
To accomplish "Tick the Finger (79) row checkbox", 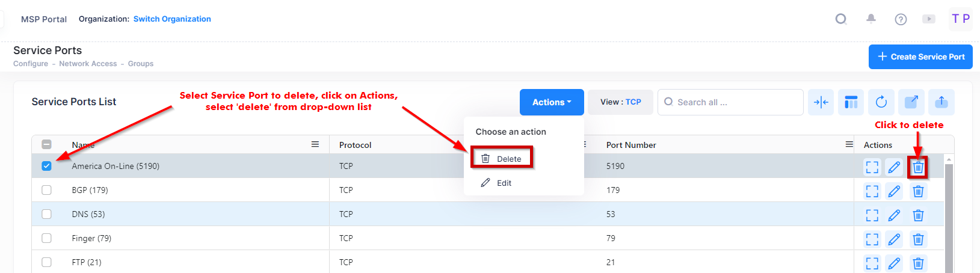I will 46,238.
